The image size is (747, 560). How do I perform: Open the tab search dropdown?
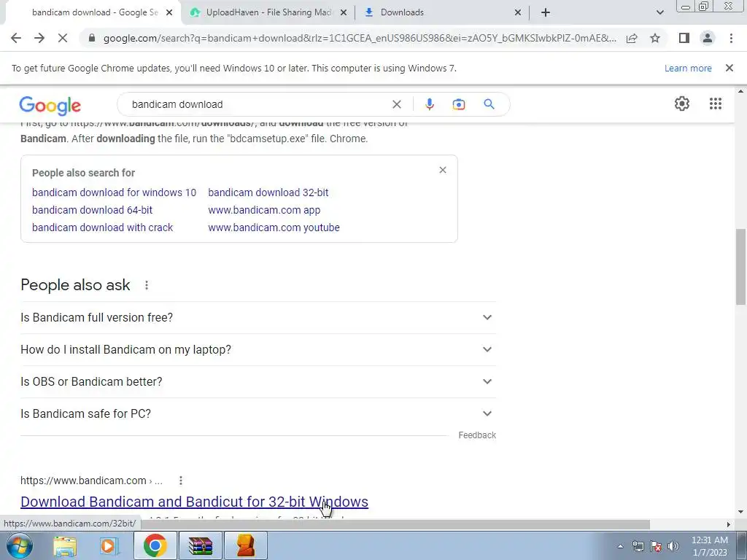pos(659,12)
